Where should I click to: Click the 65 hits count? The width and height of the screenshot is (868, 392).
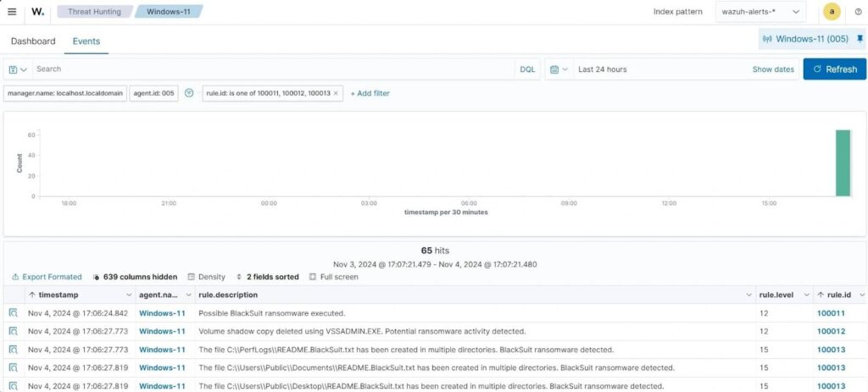tap(435, 251)
